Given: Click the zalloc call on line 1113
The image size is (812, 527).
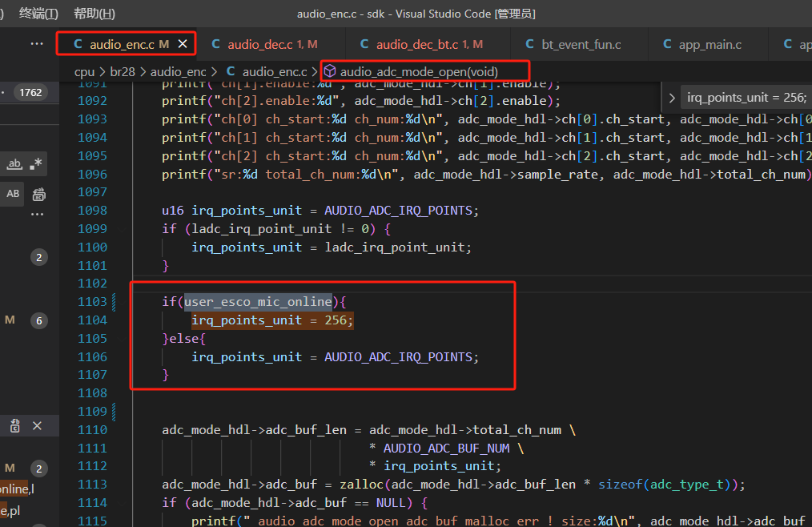Looking at the screenshot, I should click(362, 485).
